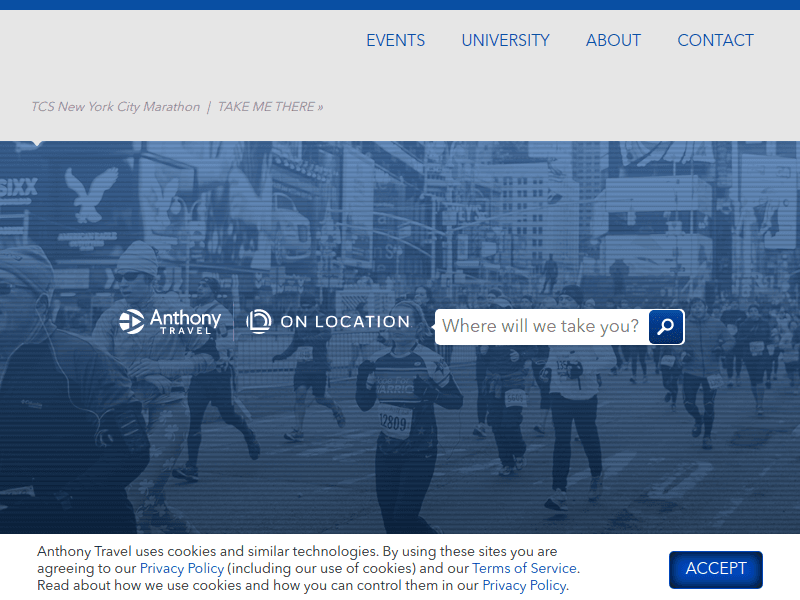Click the On Location circular emblem
This screenshot has height=600, width=800.
259,321
